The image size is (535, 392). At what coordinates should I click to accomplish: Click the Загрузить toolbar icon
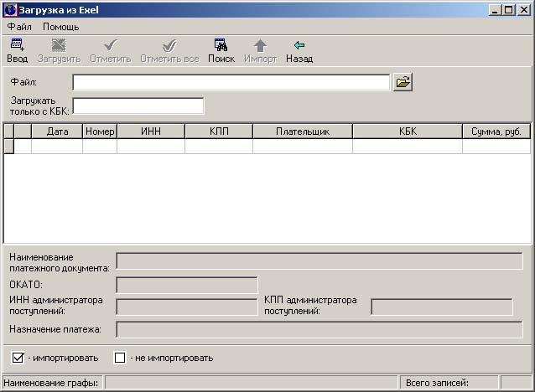59,46
